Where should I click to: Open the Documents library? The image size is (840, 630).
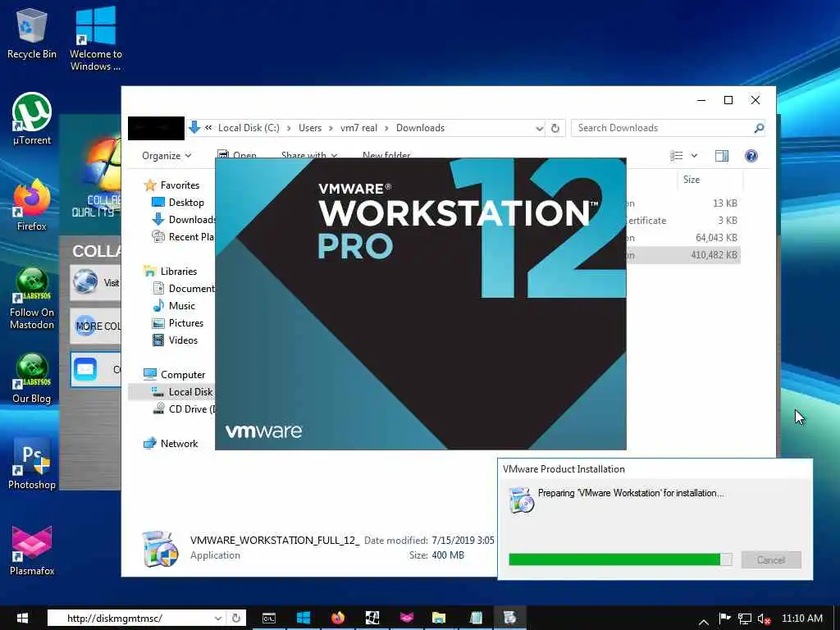point(183,289)
